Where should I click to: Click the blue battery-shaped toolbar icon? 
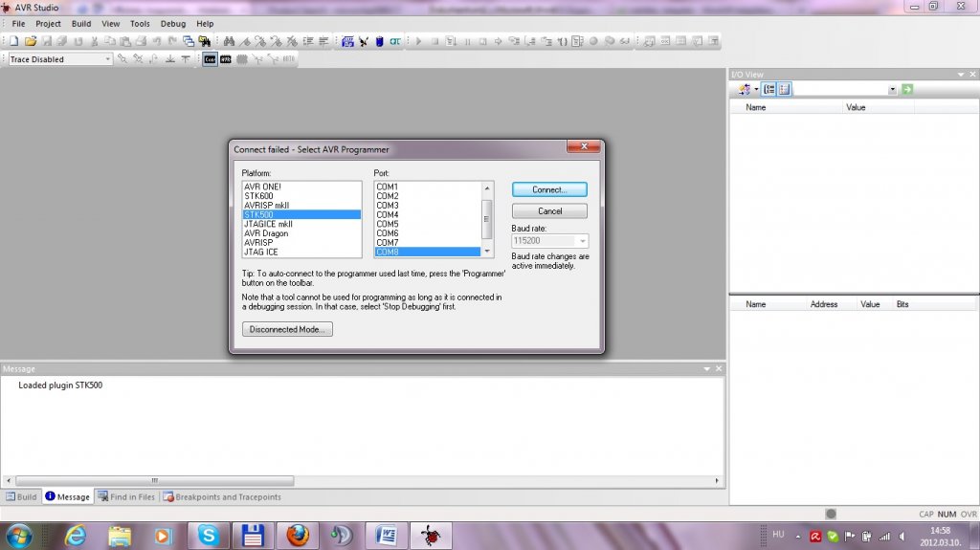379,41
